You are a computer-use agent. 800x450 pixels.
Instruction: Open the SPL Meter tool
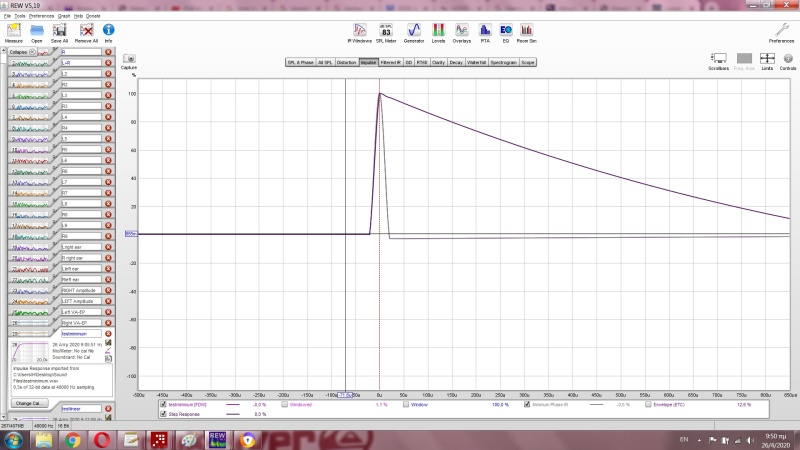[385, 34]
